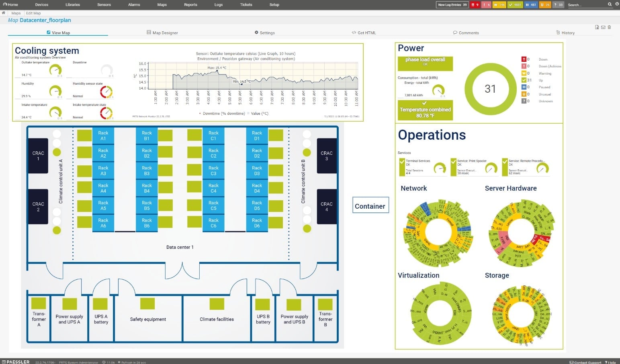The height and width of the screenshot is (364, 620).
Task: Switch to the Comments tab
Action: [x=466, y=33]
